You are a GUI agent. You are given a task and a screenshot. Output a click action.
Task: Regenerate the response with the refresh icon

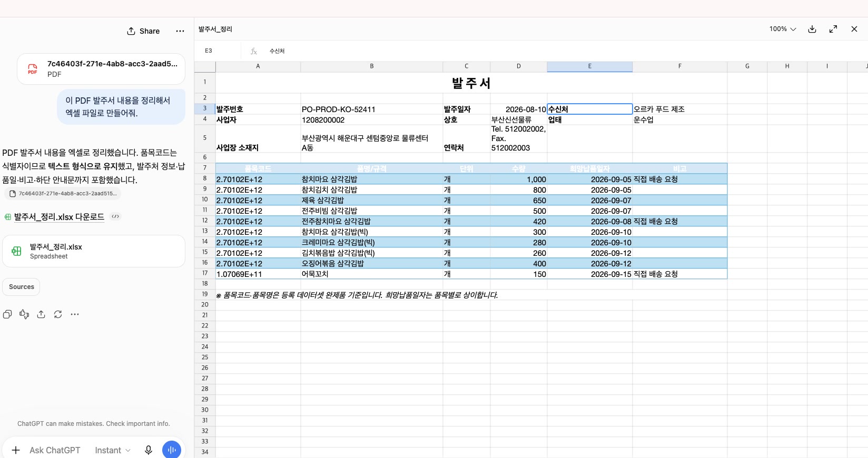click(58, 314)
